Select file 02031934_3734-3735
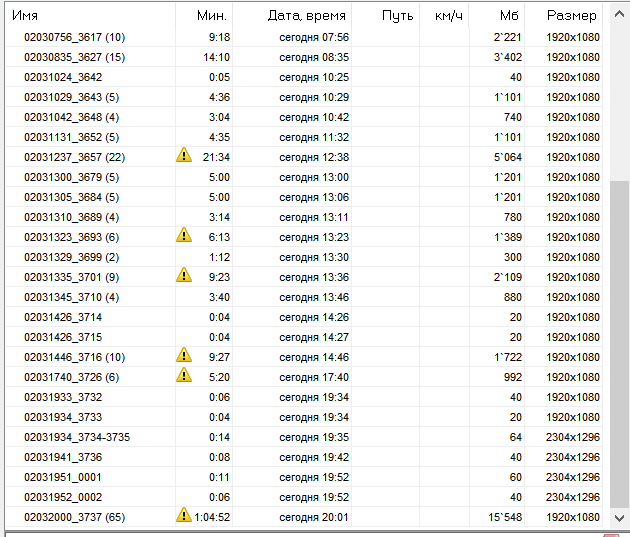This screenshot has width=630, height=537. point(77,437)
